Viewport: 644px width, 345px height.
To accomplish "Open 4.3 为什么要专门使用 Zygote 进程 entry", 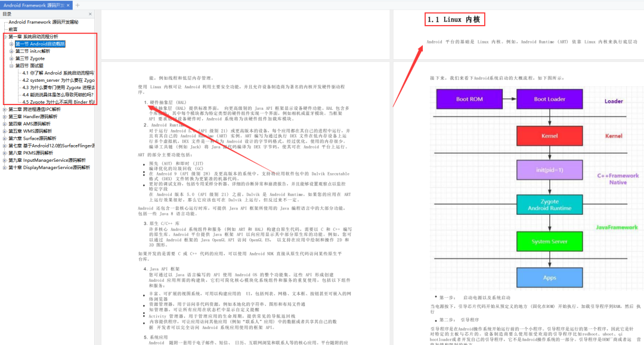I will point(58,88).
